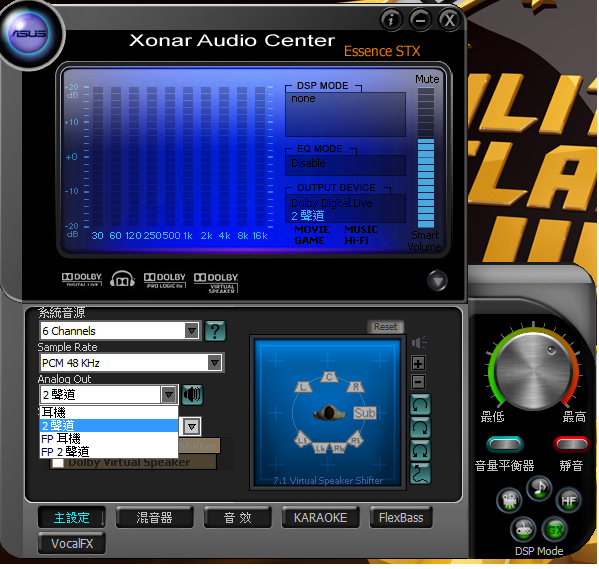
Task: Toggle Smart Volume in the display
Action: 424,241
